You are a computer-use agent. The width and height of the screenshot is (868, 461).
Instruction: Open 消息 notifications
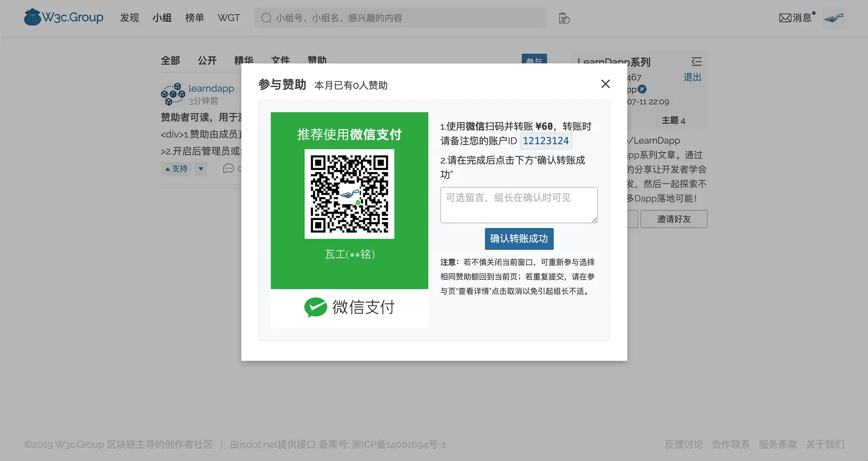coord(796,18)
